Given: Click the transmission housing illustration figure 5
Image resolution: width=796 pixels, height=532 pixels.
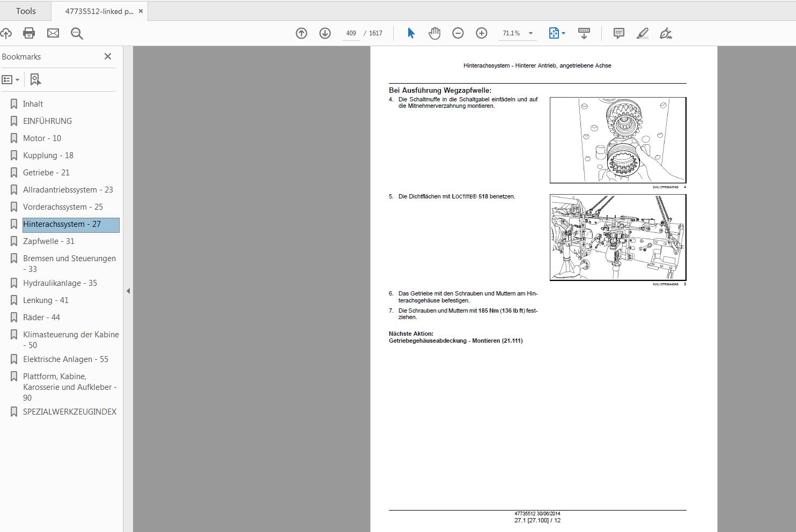Looking at the screenshot, I should click(x=618, y=238).
